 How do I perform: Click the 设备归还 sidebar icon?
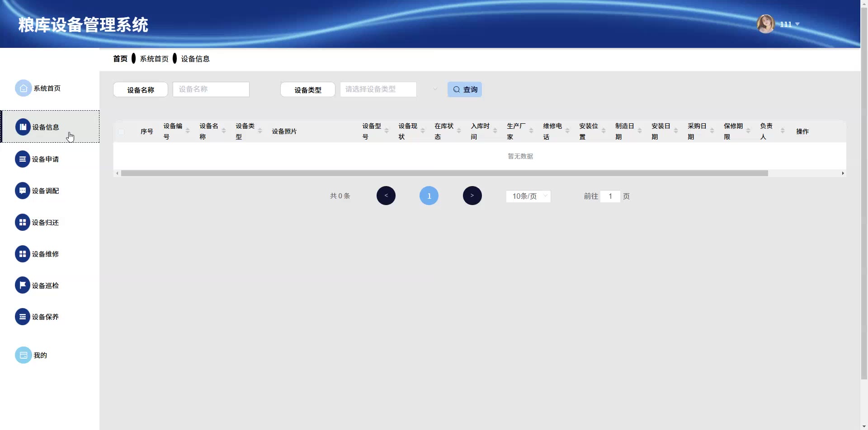point(23,222)
